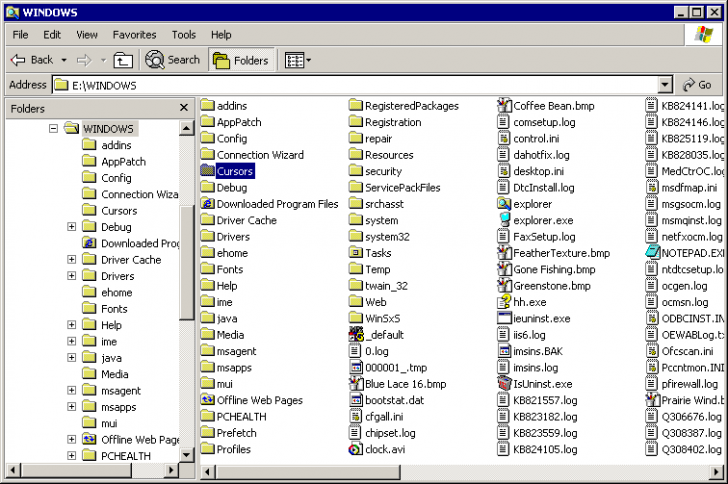Click file list horizontal scroll right arrow
This screenshot has height=484, width=728.
717,472
